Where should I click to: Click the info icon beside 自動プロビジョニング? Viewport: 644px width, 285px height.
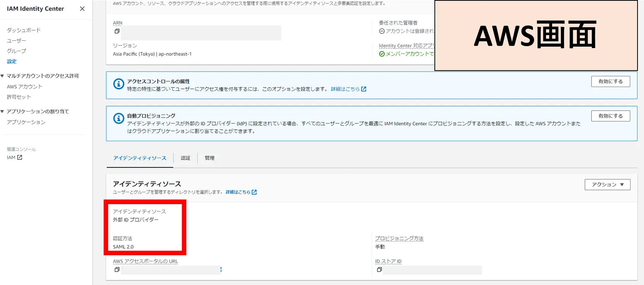point(119,118)
